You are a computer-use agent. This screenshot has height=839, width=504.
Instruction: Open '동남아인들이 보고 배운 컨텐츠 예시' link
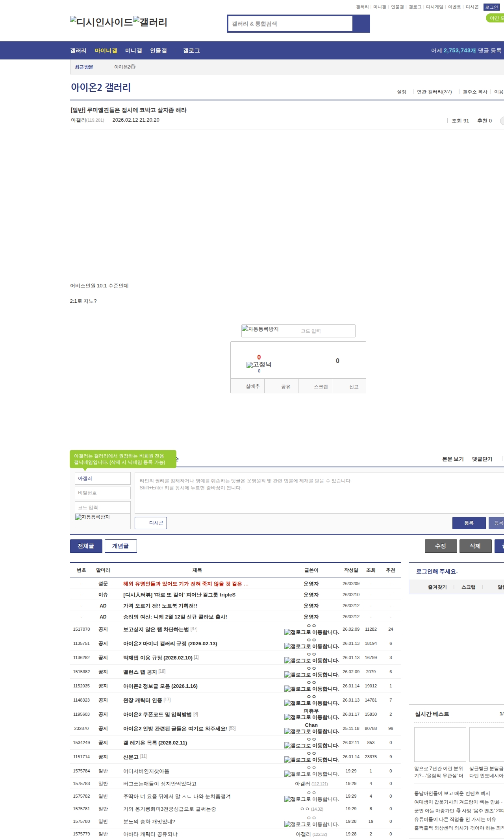click(x=452, y=793)
